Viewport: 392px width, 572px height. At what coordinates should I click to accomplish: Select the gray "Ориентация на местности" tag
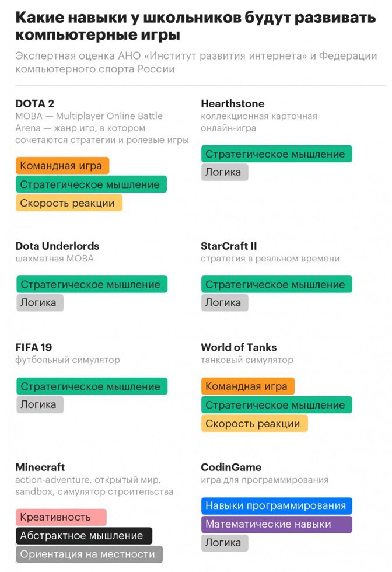89,554
